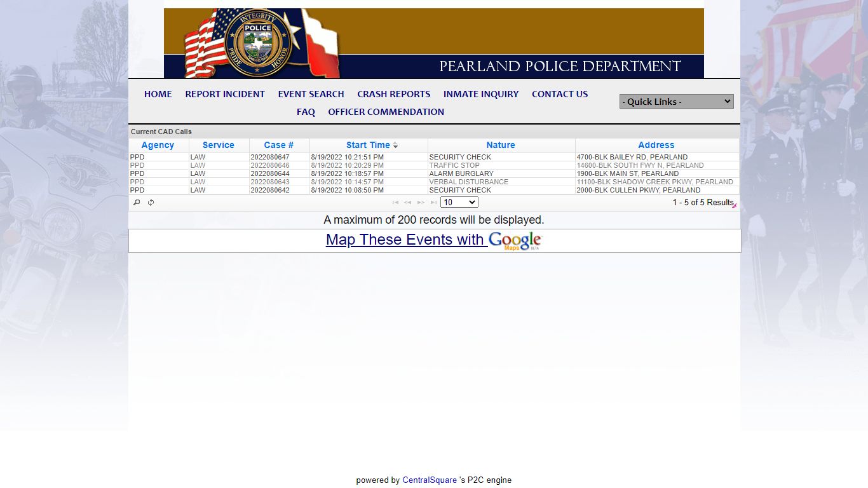Sort by the Case # column header

(x=279, y=146)
